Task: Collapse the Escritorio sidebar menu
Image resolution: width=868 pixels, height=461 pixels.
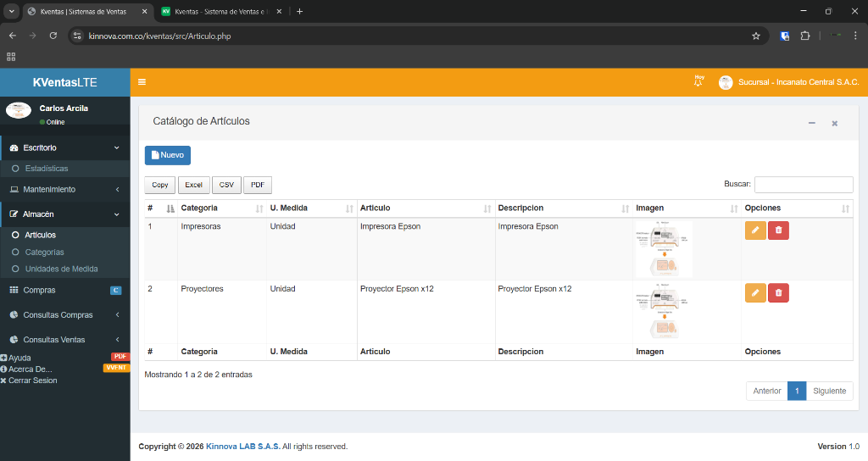Action: pyautogui.click(x=64, y=147)
